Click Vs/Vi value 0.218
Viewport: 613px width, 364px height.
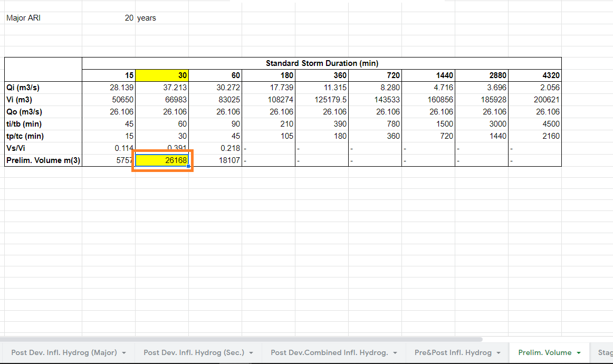click(x=215, y=148)
